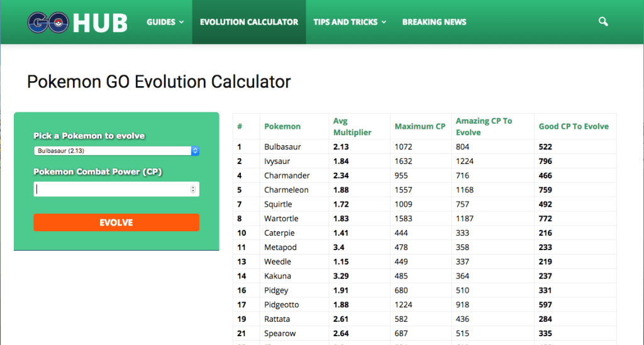Open the Pokemon picker dropdown showing Bulbasaur

(116, 151)
